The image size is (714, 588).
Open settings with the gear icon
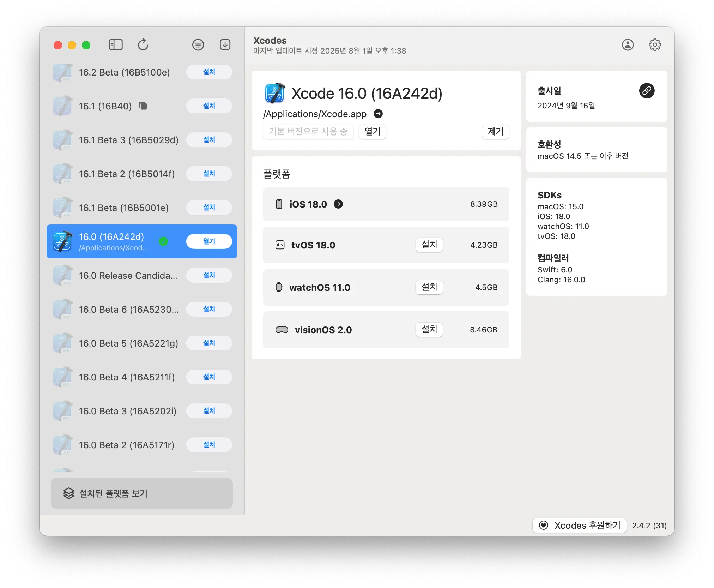[x=655, y=45]
